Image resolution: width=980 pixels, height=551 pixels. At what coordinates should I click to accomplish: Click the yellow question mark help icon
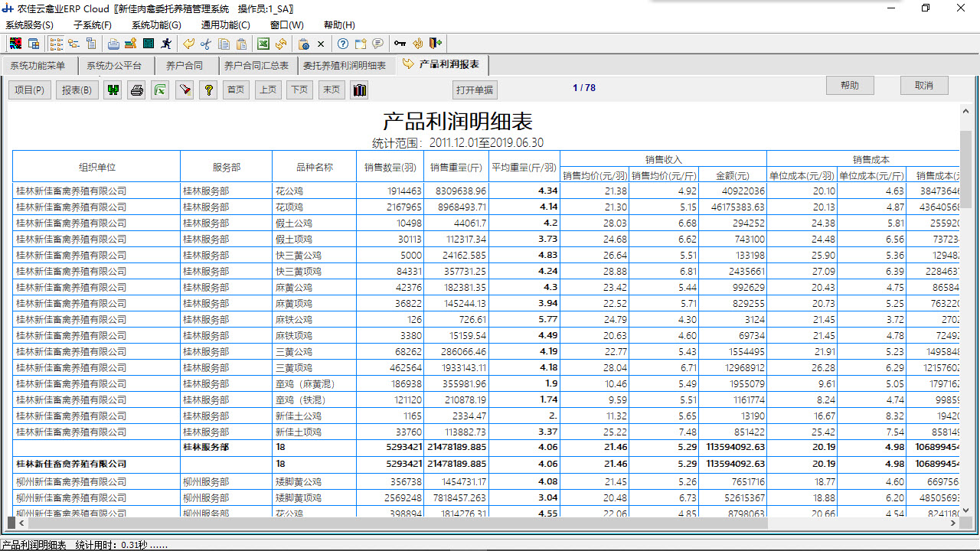208,90
